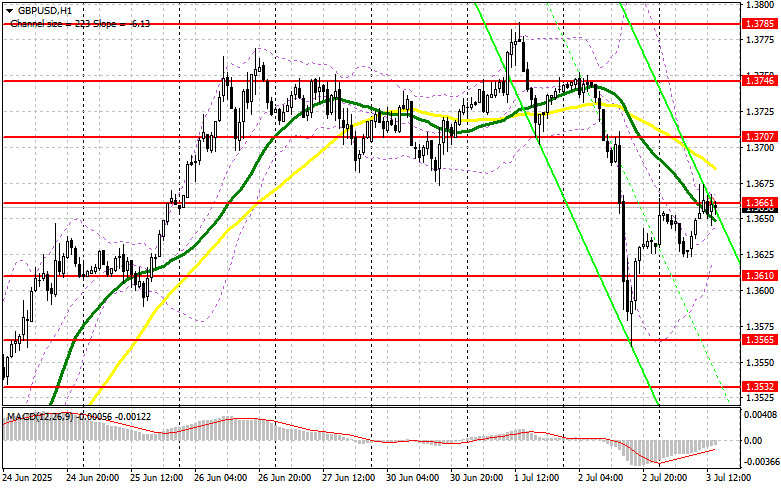Select the 0.00 MACD scale value
This screenshot has height=489, width=781.
[752, 440]
